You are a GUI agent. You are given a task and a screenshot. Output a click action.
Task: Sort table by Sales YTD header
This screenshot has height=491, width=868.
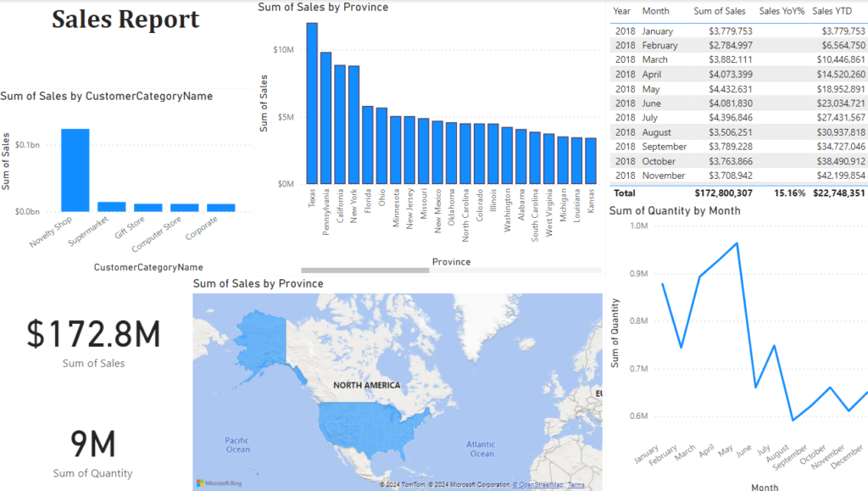(832, 11)
